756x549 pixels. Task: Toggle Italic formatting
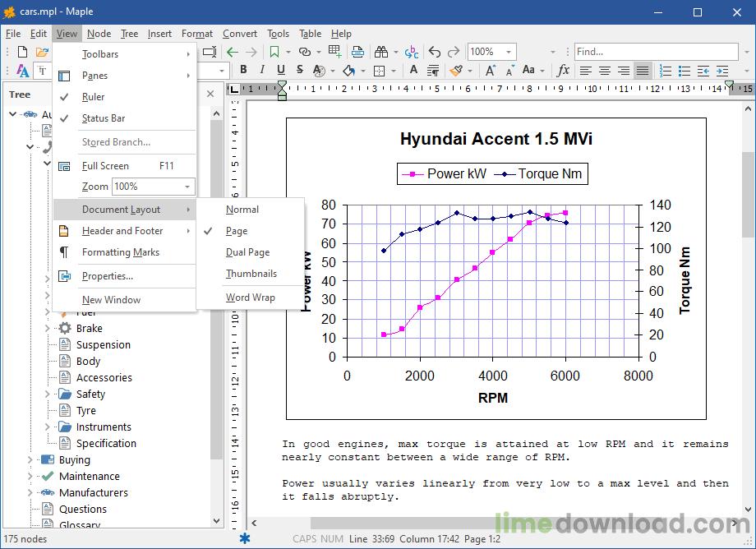(x=262, y=70)
